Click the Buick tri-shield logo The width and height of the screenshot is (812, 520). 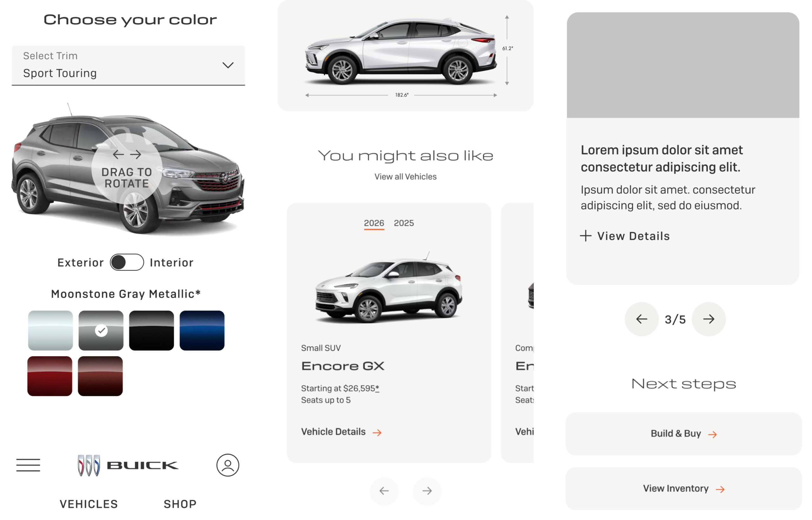coord(89,465)
